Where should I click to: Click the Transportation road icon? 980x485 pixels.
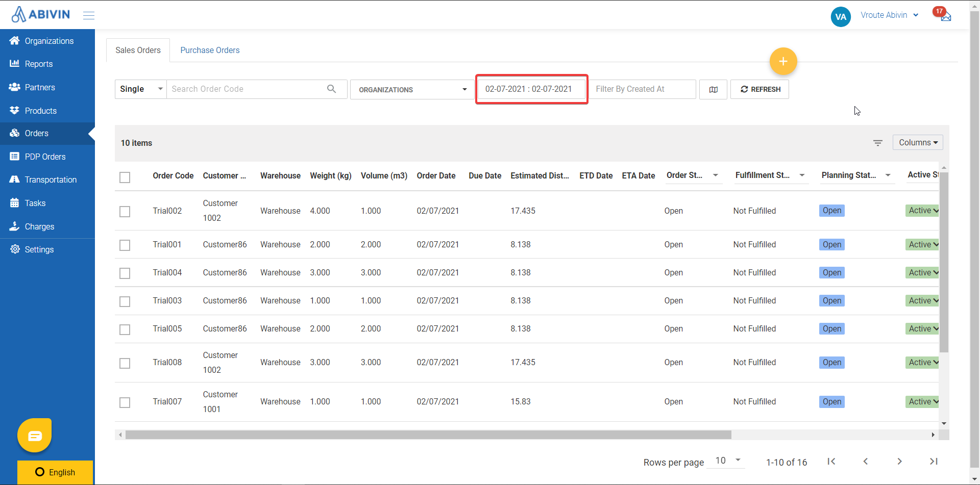14,180
